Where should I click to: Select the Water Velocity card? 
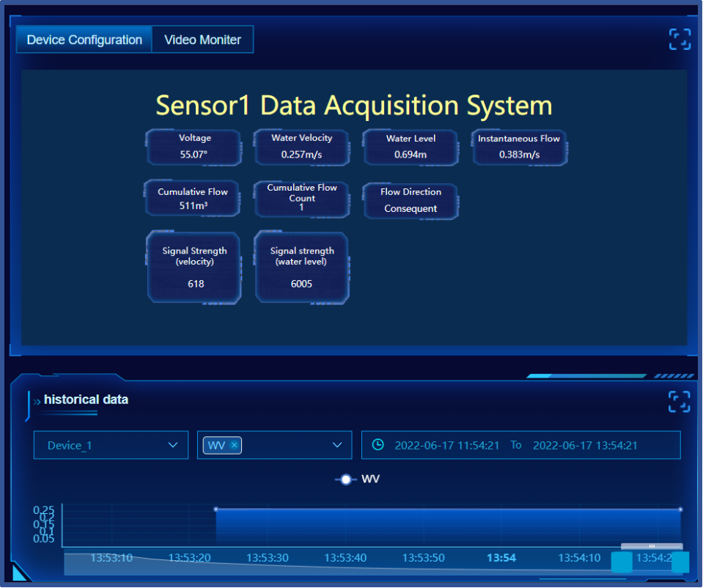tap(301, 147)
